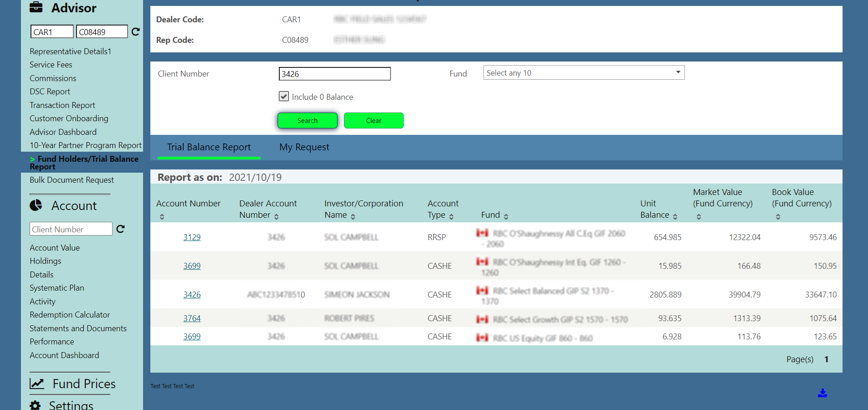This screenshot has height=410, width=868.
Task: Sort by Unit Balance column arrows
Action: 675,217
